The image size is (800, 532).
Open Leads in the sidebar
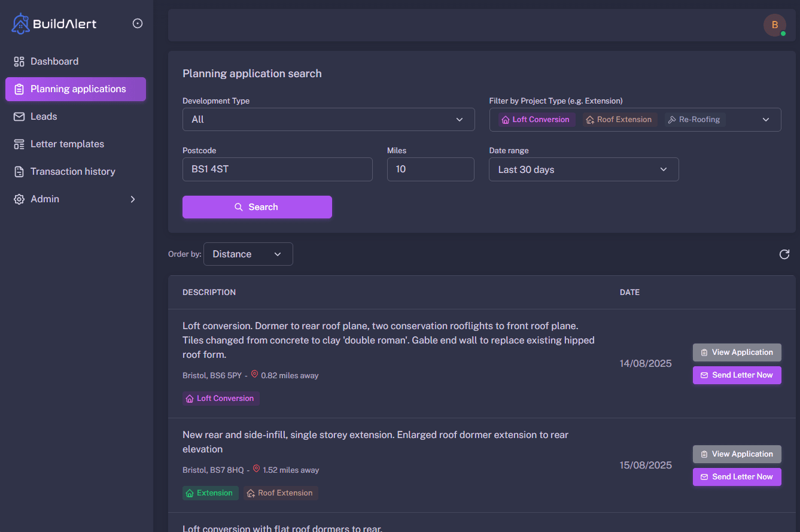point(44,117)
